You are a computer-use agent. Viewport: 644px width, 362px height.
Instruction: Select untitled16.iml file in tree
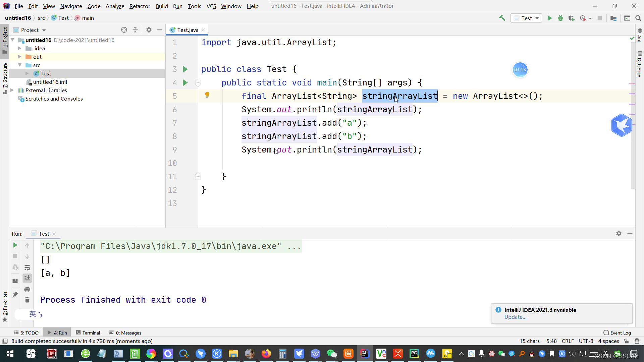coord(50,82)
